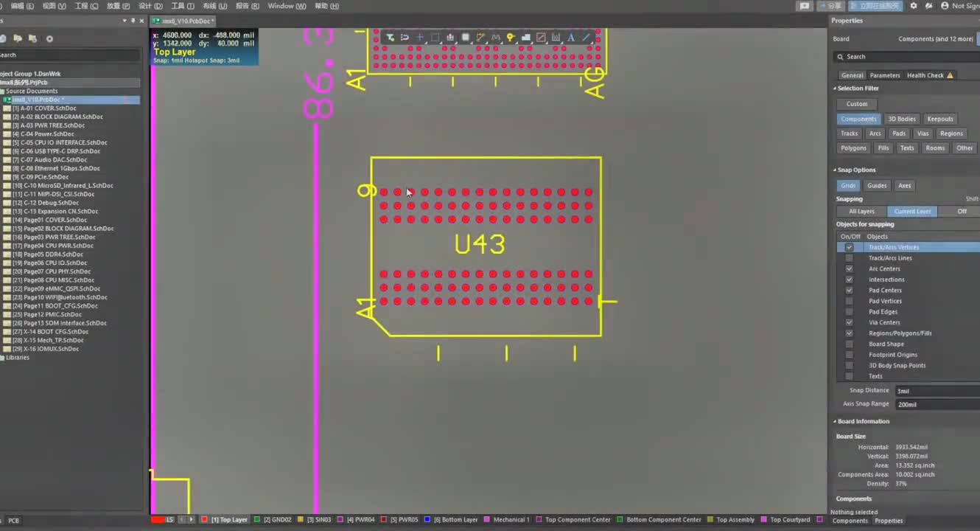Select the keepout/region placement icon

541,38
